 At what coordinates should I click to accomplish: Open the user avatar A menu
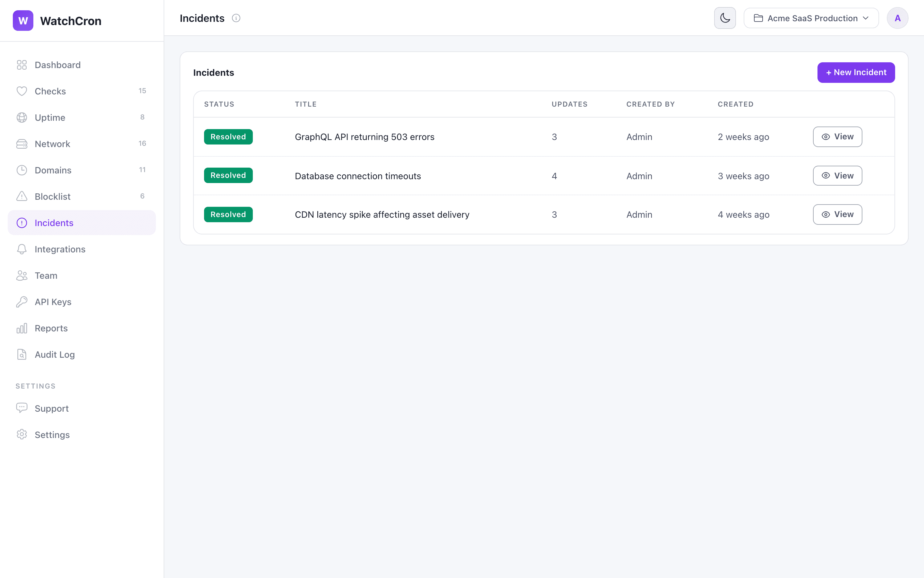point(897,18)
